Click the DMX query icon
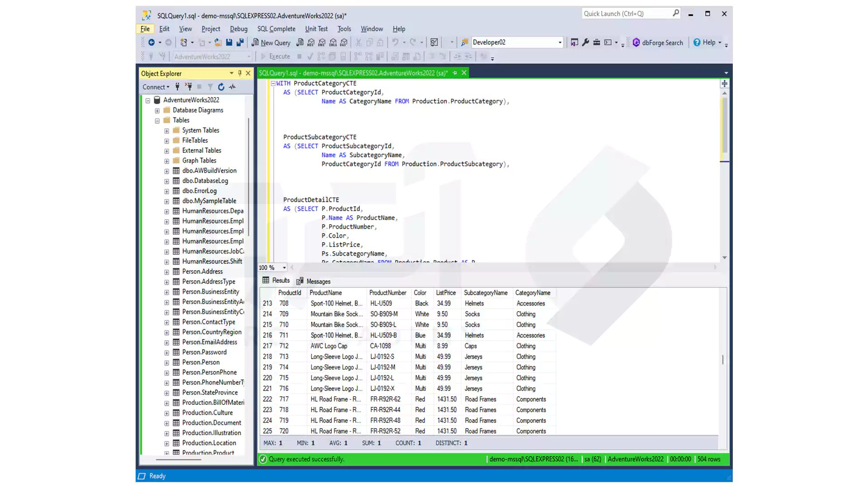This screenshot has height=488, width=868. [x=322, y=42]
